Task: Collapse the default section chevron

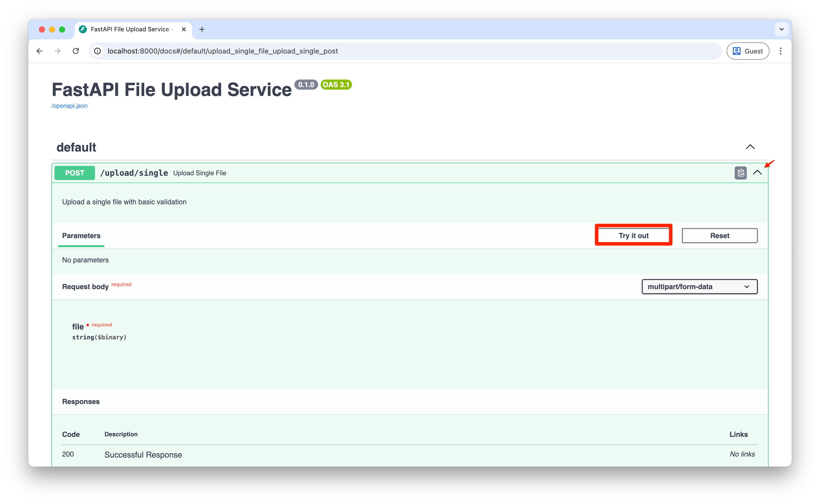Action: [x=750, y=147]
